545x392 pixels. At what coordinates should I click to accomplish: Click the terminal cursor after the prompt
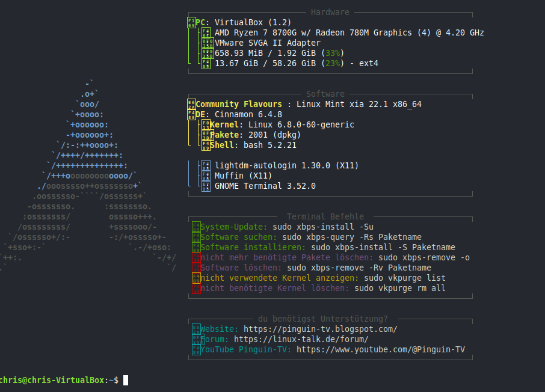[x=125, y=380]
